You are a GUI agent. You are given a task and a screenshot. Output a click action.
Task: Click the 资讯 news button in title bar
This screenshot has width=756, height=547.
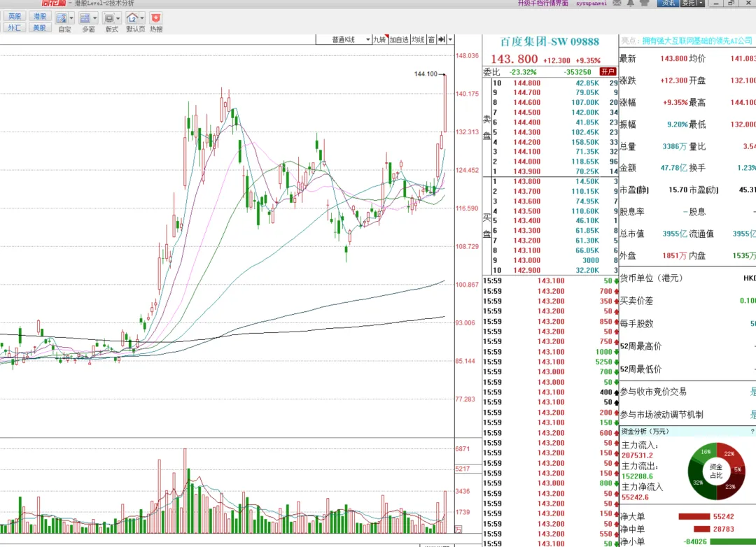click(667, 3)
